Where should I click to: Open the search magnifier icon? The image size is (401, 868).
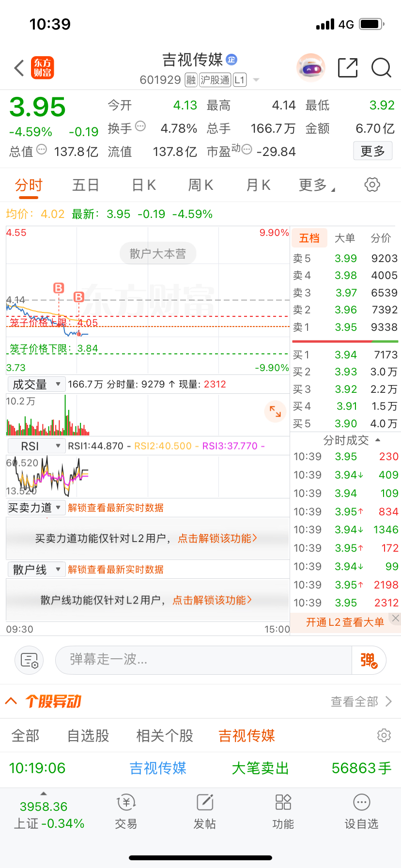pyautogui.click(x=381, y=68)
